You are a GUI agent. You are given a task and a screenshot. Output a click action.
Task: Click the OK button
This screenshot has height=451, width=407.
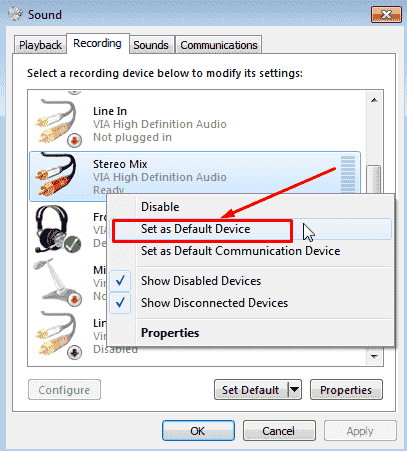[198, 431]
